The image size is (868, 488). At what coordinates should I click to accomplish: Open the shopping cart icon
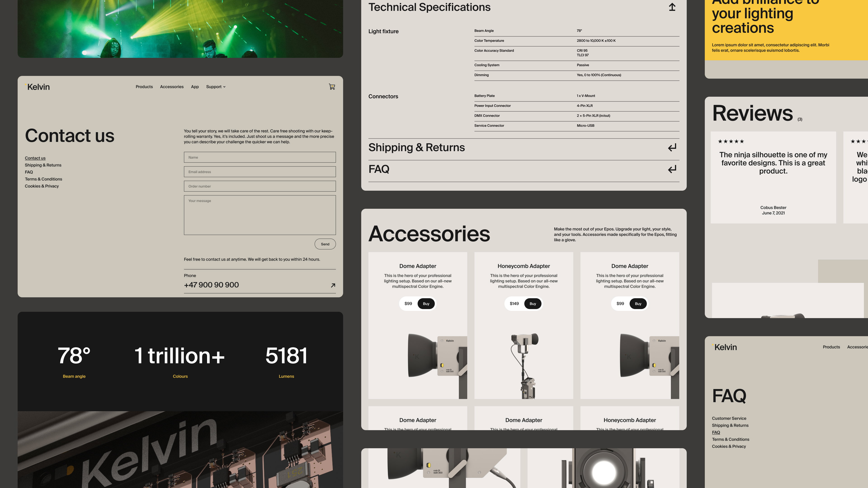pos(332,87)
